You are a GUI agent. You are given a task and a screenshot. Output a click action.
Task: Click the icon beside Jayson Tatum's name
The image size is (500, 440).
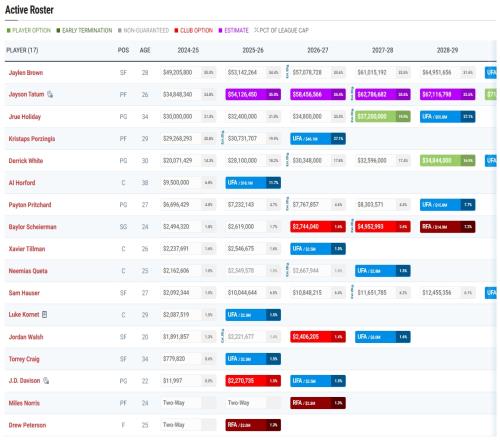pyautogui.click(x=50, y=94)
